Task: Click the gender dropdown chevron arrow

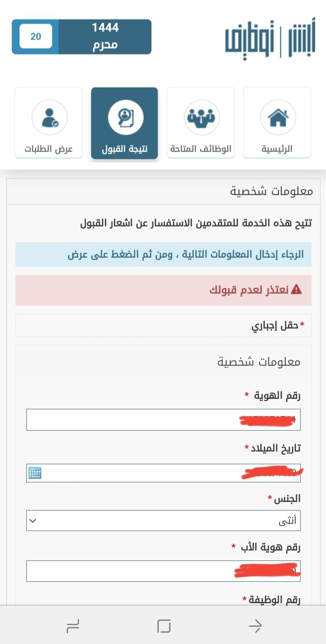Action: pos(33,521)
